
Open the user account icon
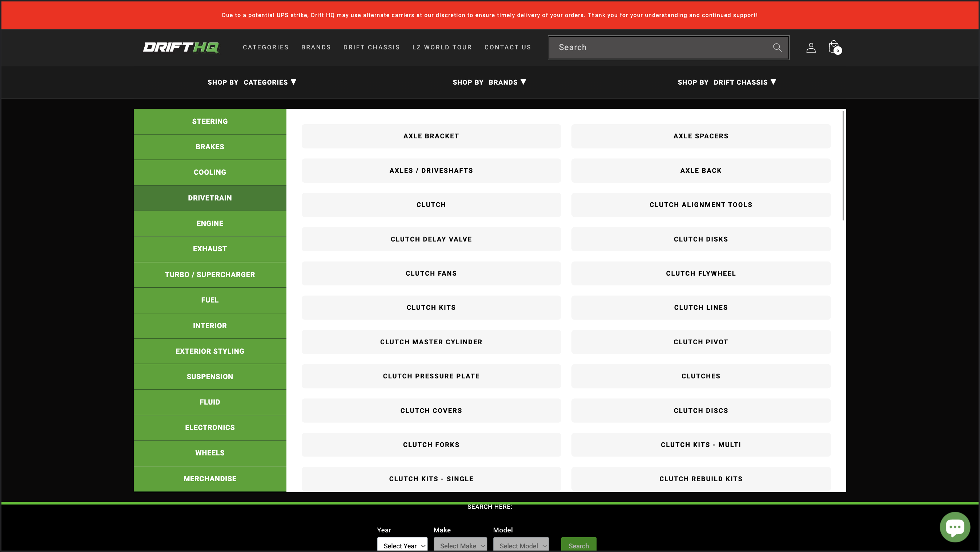[x=811, y=48]
